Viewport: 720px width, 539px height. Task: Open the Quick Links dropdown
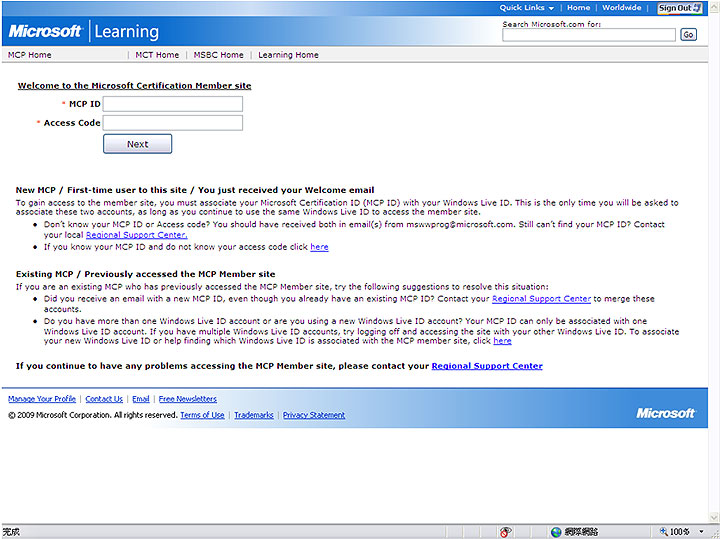tap(526, 8)
